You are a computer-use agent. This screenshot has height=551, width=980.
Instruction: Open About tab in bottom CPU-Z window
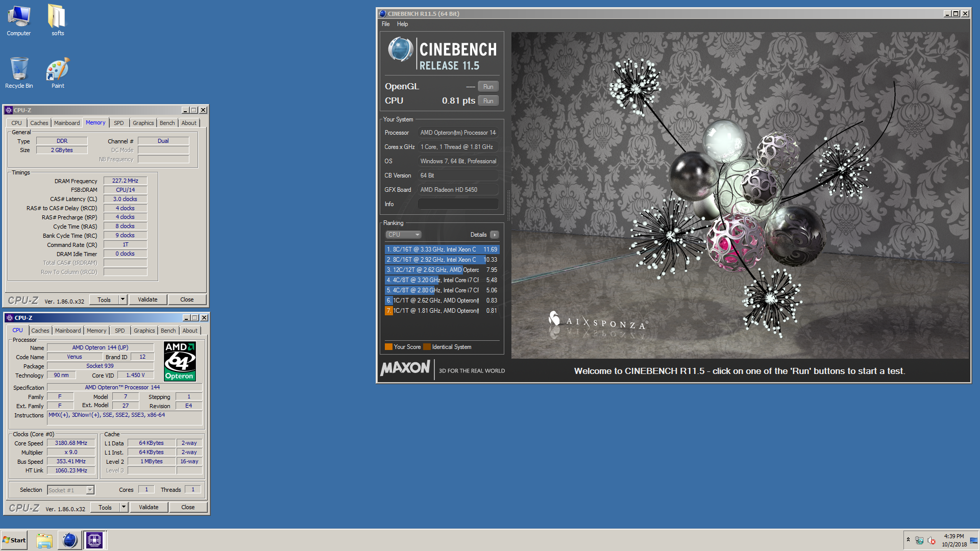coord(190,331)
